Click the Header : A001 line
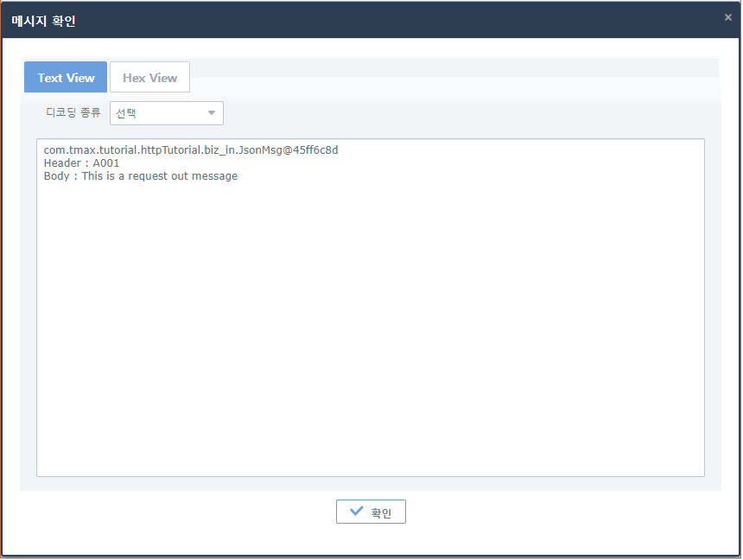The height and width of the screenshot is (560, 743). (81, 163)
